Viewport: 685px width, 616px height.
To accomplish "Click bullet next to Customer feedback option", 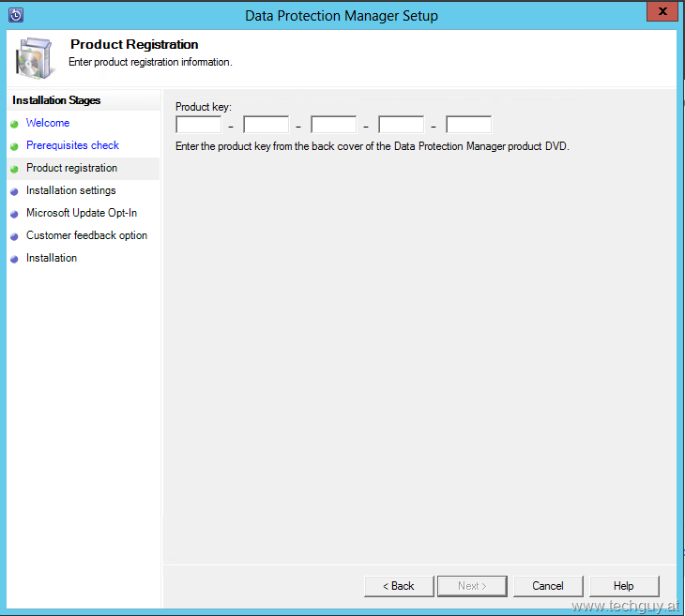I will click(15, 236).
